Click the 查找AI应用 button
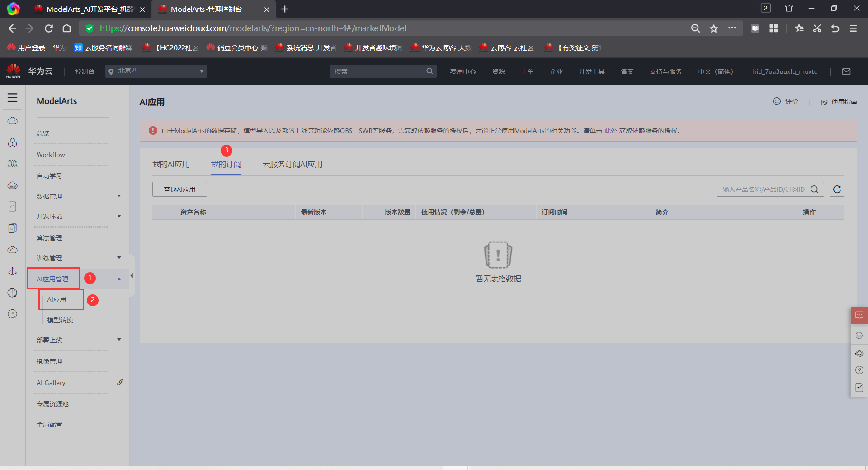Screen dimensions: 868x470 (x=179, y=190)
